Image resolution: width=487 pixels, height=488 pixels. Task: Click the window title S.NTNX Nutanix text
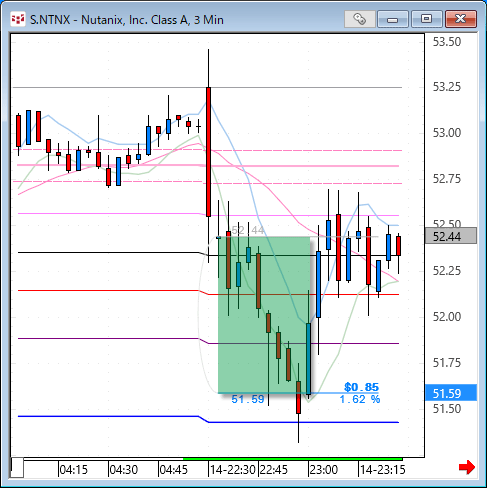tap(127, 20)
